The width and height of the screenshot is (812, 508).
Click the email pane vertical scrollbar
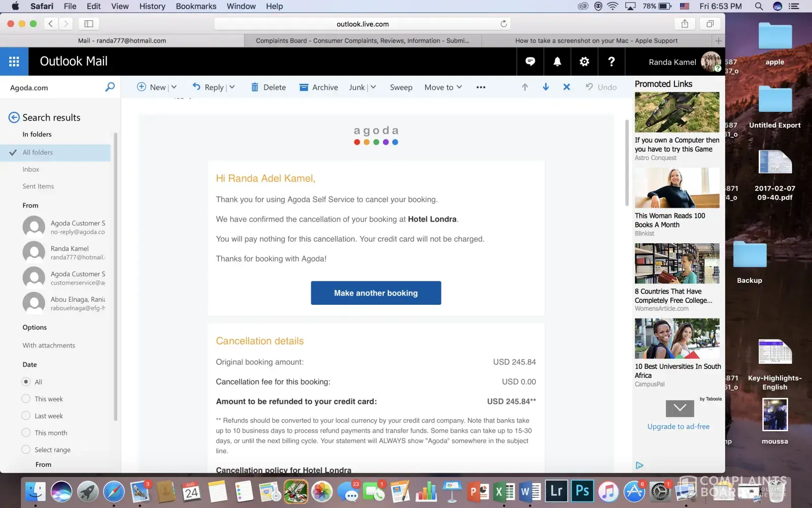coord(627,163)
